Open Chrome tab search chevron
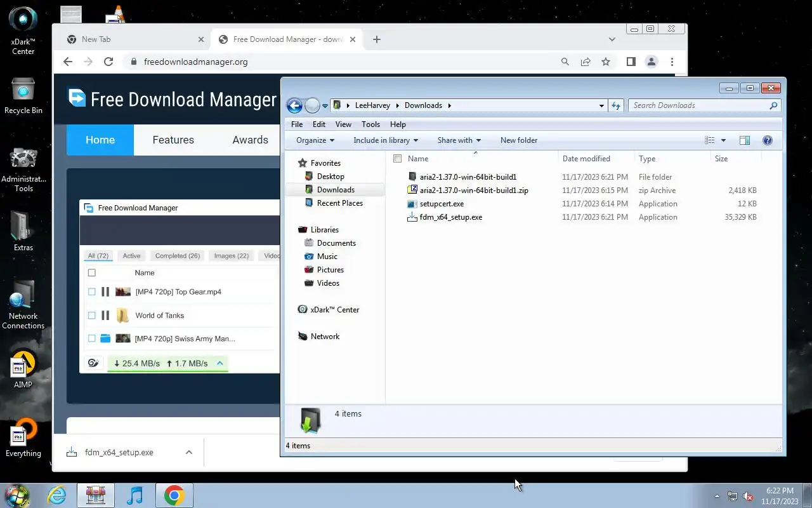The height and width of the screenshot is (508, 812). (x=612, y=39)
